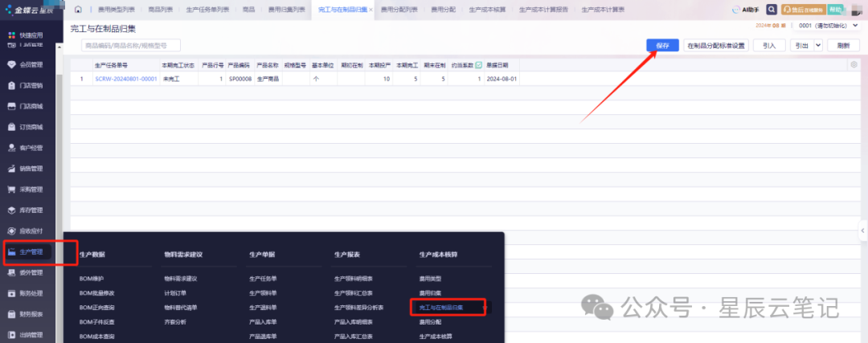This screenshot has height=343, width=868.
Task: Toggle the 约当系数 column checkbox
Action: 479,65
